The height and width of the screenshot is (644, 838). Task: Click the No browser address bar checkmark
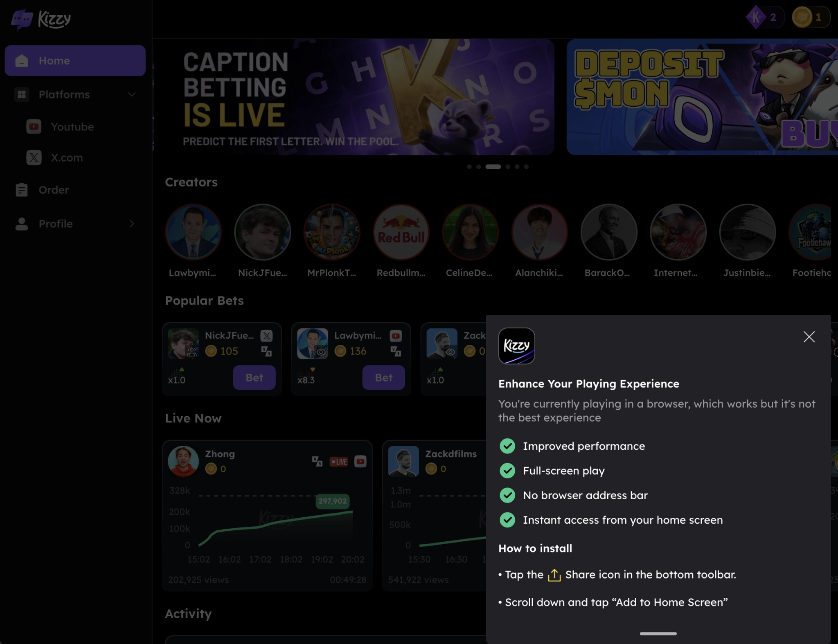(x=507, y=495)
